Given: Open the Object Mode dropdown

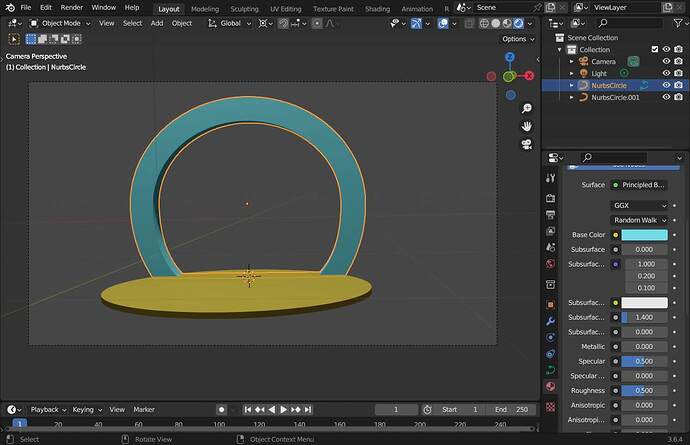Looking at the screenshot, I should tap(60, 23).
